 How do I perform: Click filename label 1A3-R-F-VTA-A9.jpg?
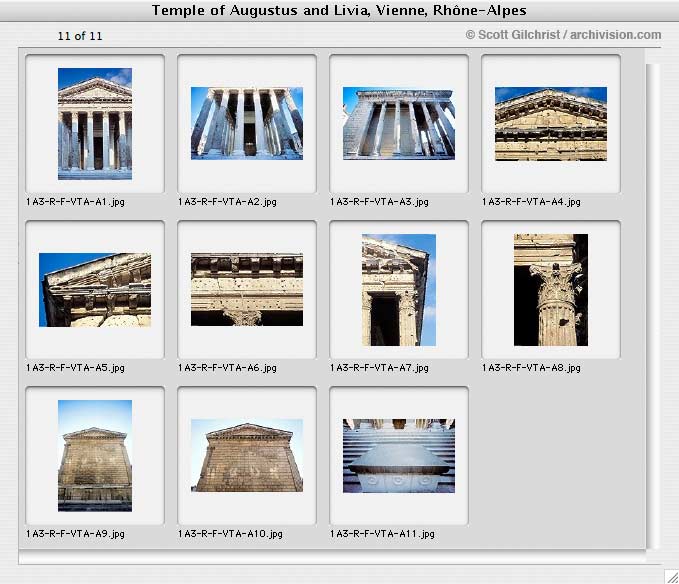[x=75, y=534]
